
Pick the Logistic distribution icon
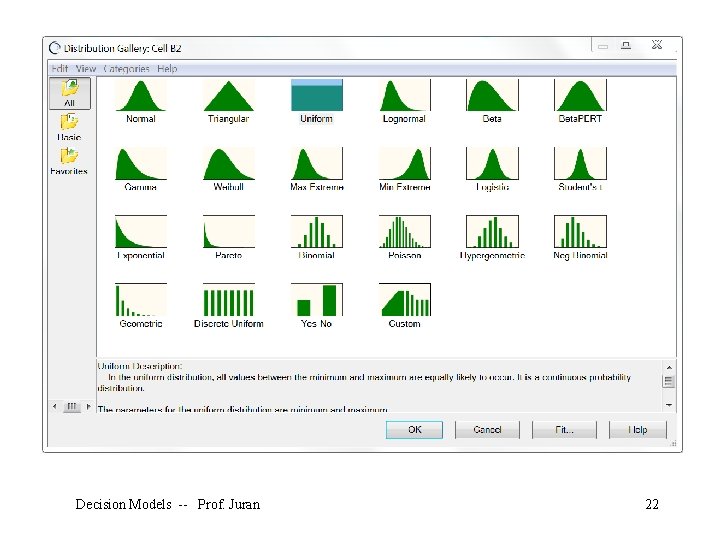click(x=492, y=163)
